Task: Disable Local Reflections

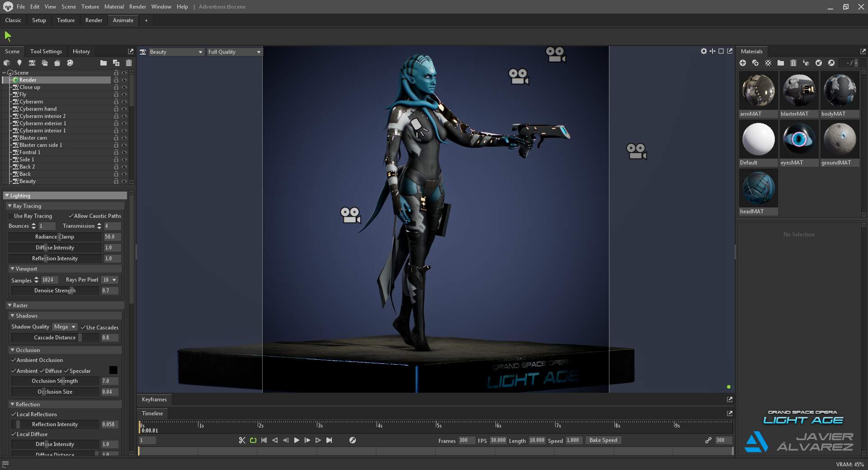Action: point(14,414)
